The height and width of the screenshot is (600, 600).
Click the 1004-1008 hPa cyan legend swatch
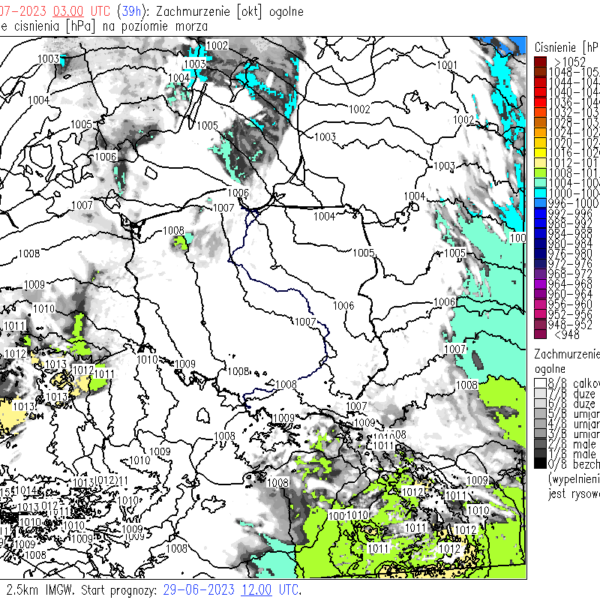coord(540,183)
